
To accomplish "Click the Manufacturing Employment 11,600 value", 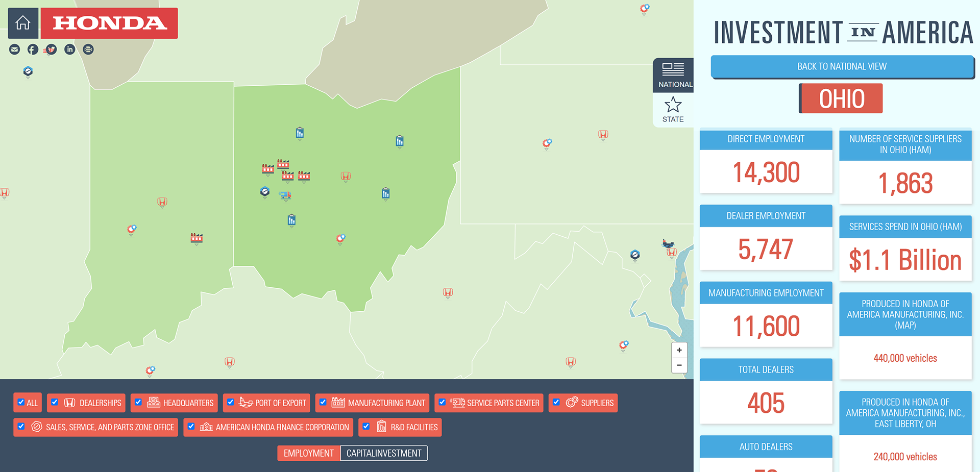I will (x=766, y=327).
